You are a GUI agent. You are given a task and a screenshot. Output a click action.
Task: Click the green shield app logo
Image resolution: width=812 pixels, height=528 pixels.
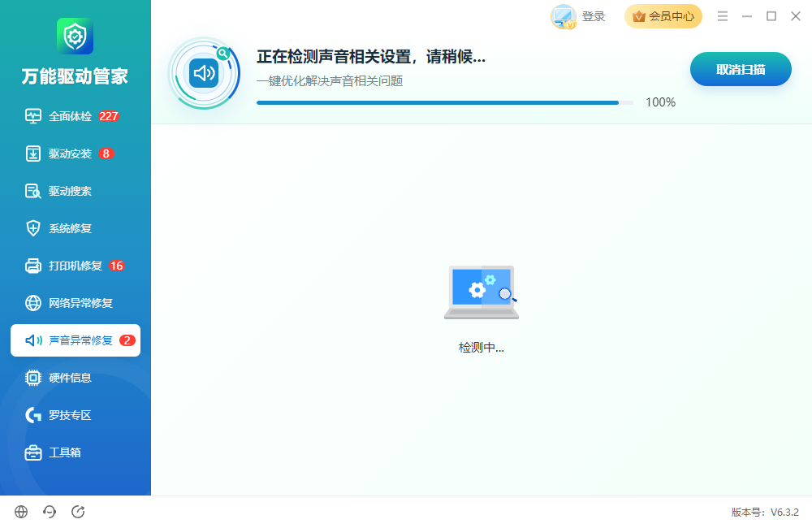[75, 37]
